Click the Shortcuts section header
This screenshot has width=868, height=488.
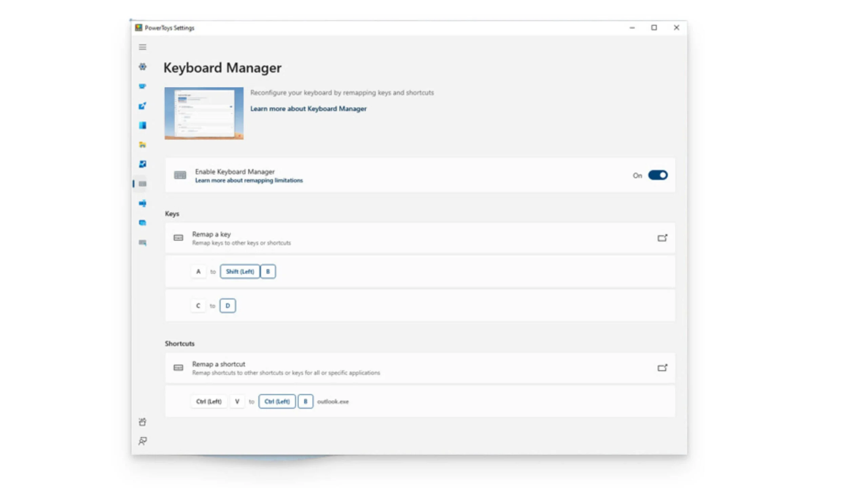(180, 344)
